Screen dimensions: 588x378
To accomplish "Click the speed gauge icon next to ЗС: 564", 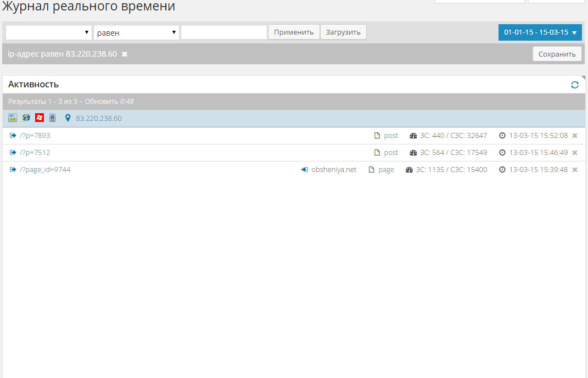I will pos(413,152).
